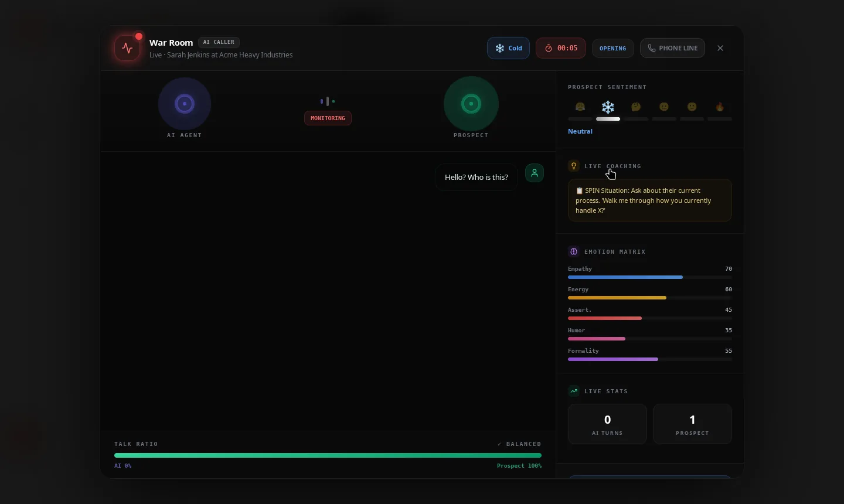
Task: Select the smiling face sentiment
Action: pyautogui.click(x=692, y=107)
